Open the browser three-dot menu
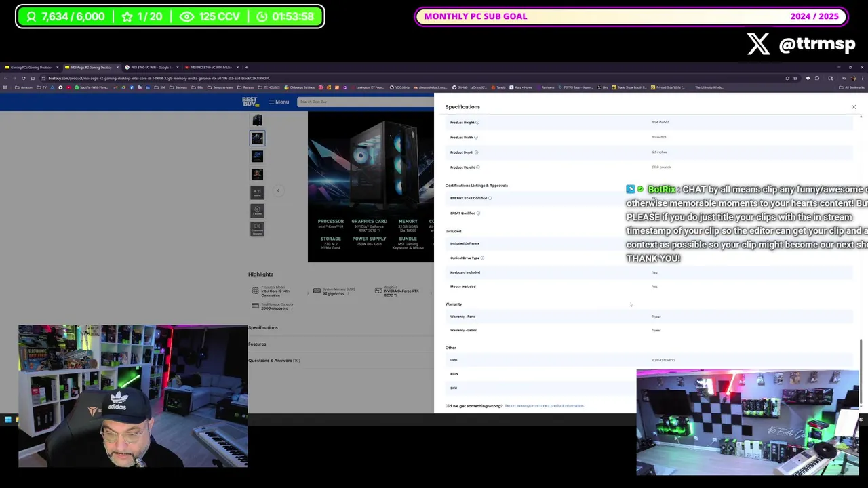The height and width of the screenshot is (488, 868). [862, 78]
